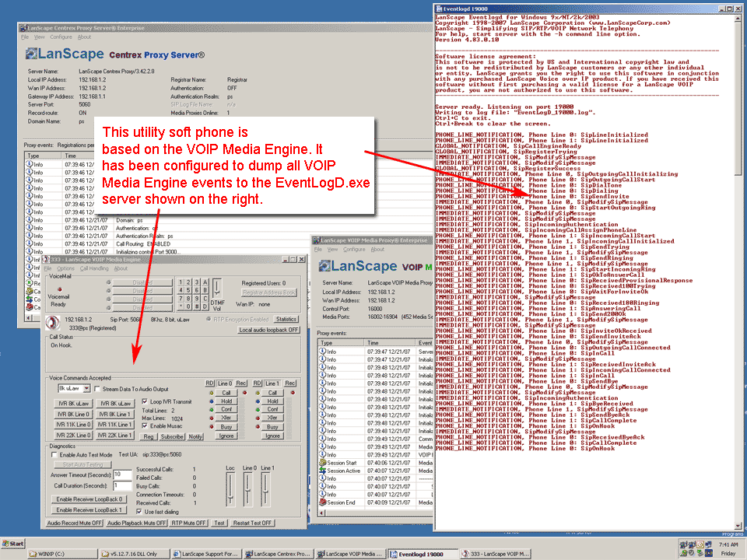
Task: Switch to LanScape Support Forum taskbar item
Action: click(205, 554)
